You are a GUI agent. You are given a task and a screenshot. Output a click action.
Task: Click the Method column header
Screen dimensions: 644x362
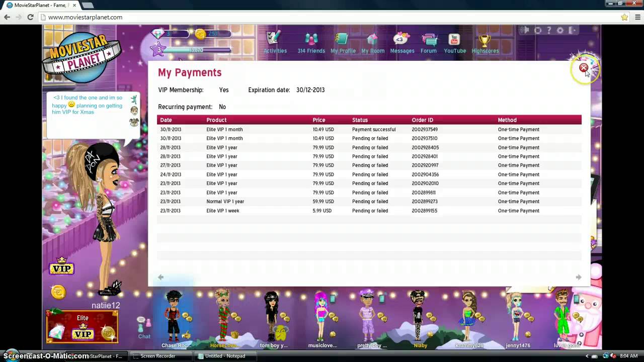[507, 120]
